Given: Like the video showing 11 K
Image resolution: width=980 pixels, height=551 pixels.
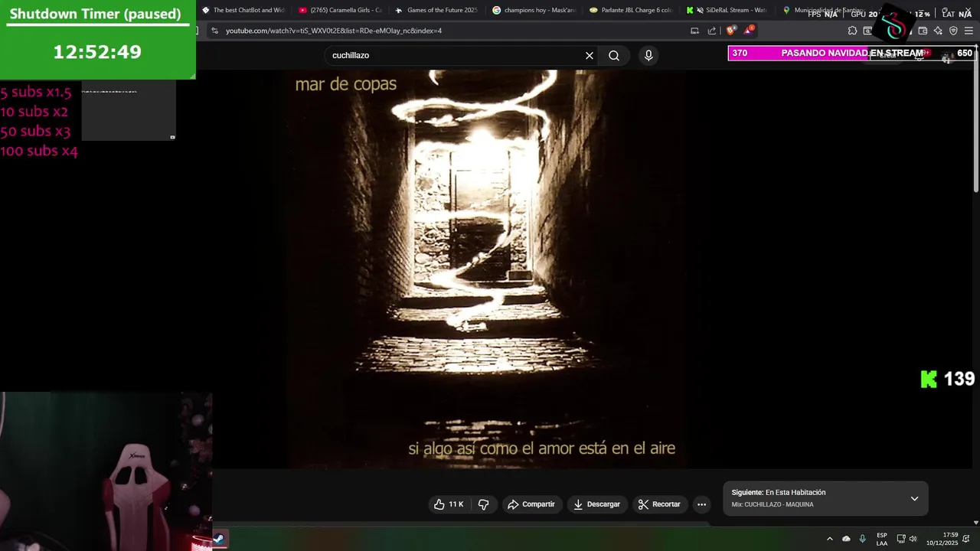Looking at the screenshot, I should [448, 504].
